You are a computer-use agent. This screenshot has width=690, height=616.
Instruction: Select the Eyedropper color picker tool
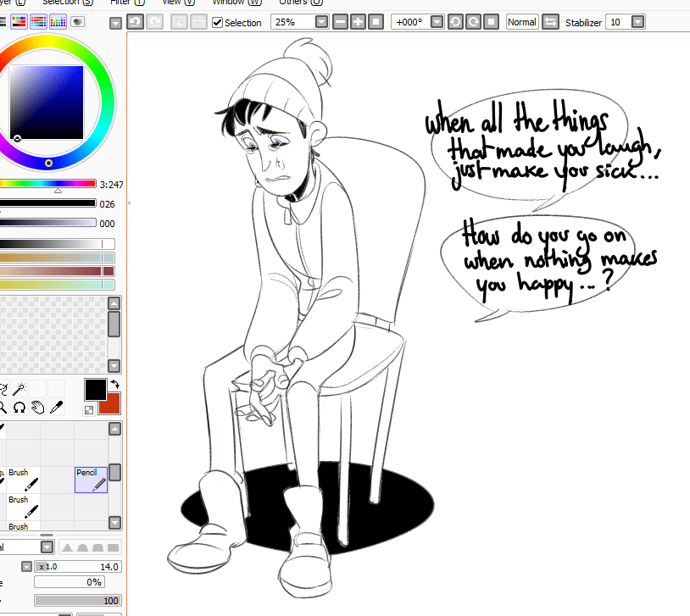point(58,408)
